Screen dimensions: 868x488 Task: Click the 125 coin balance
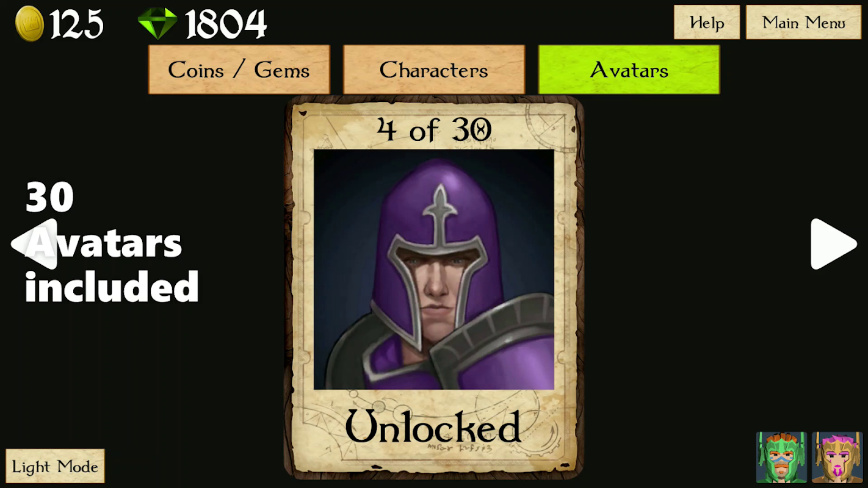coord(76,24)
